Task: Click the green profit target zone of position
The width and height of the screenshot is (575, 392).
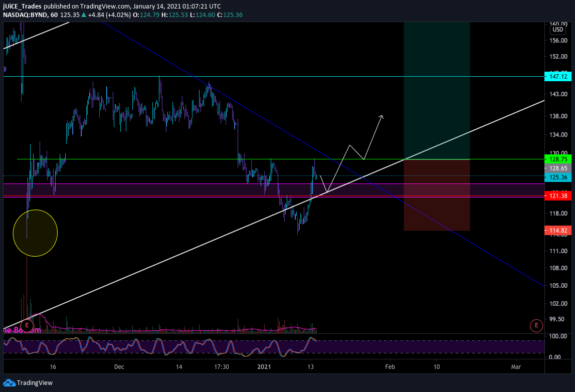Action: click(x=436, y=91)
